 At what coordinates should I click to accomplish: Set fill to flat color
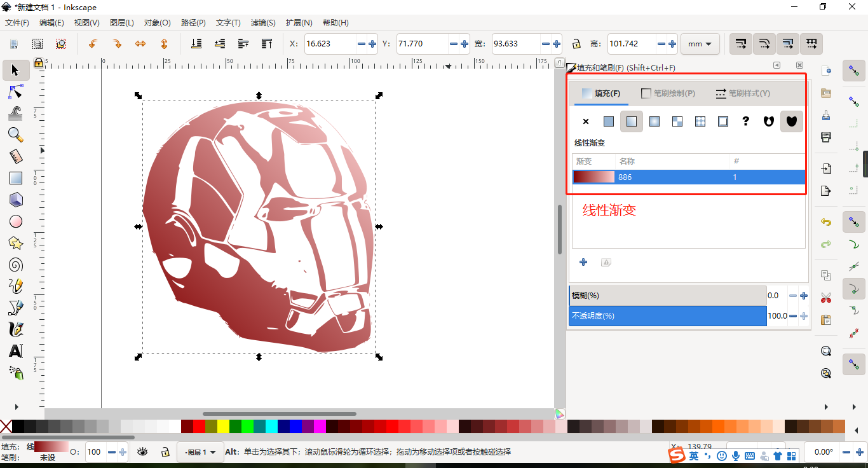(608, 121)
